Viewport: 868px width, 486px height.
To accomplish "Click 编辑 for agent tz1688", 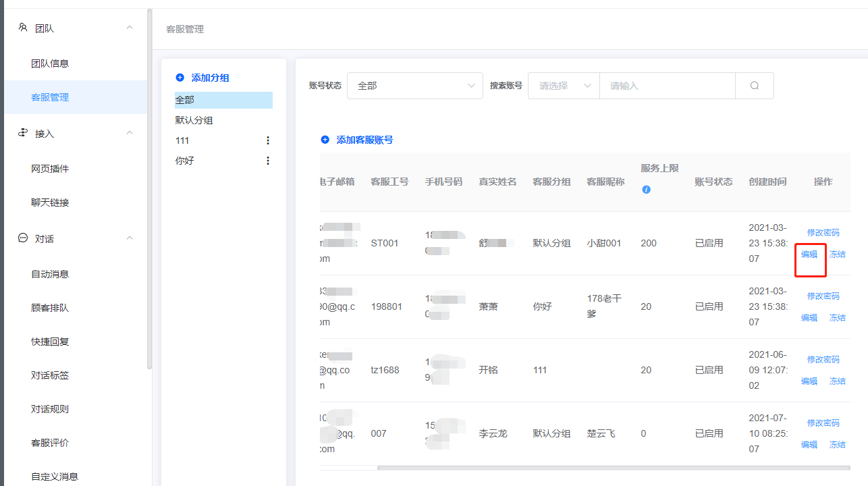I will pos(809,381).
